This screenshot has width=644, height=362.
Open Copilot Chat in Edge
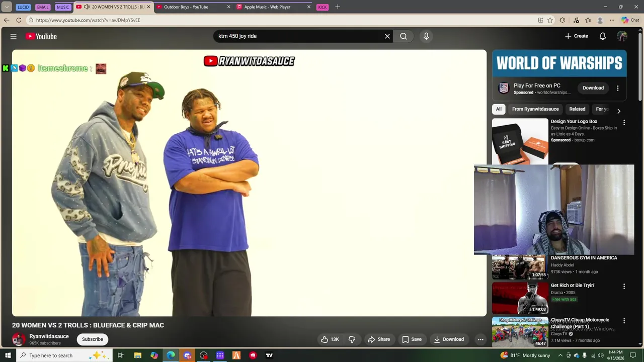630,20
